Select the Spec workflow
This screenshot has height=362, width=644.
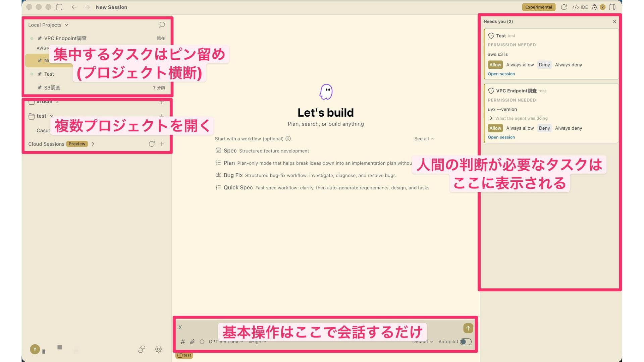pyautogui.click(x=262, y=151)
